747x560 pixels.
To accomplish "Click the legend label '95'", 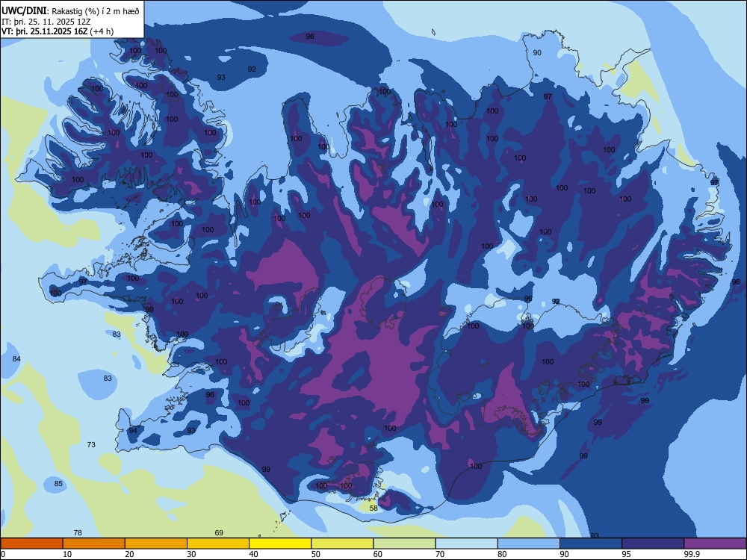I will pos(627,554).
